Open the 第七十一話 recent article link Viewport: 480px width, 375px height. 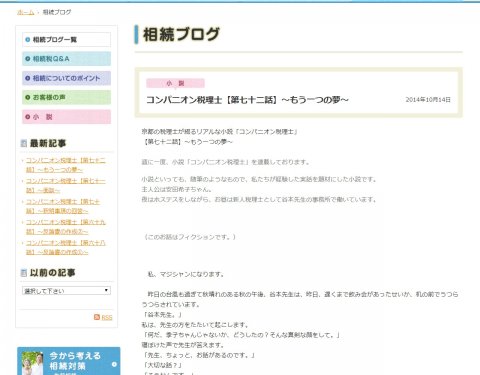tap(66, 186)
